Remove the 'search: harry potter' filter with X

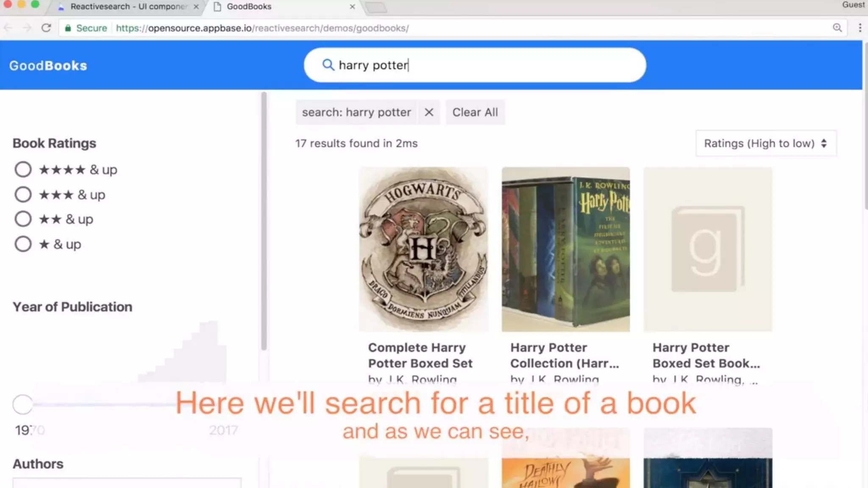(429, 112)
